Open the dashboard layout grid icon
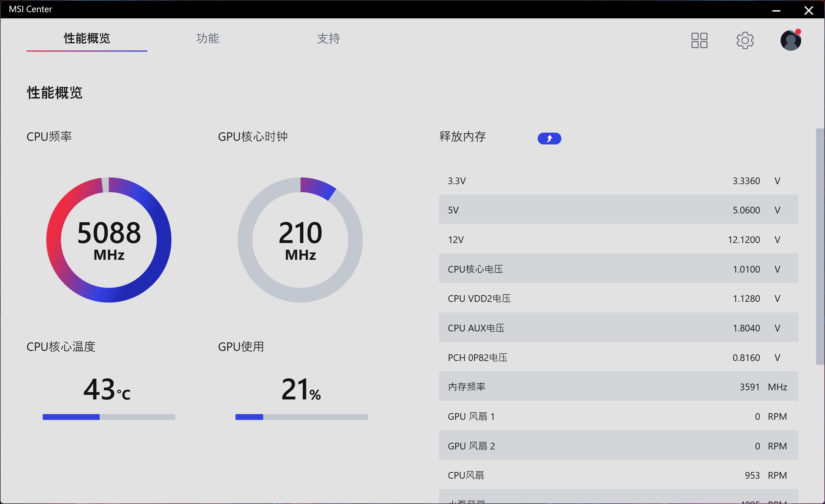Screen dimensions: 825x504 click(699, 40)
